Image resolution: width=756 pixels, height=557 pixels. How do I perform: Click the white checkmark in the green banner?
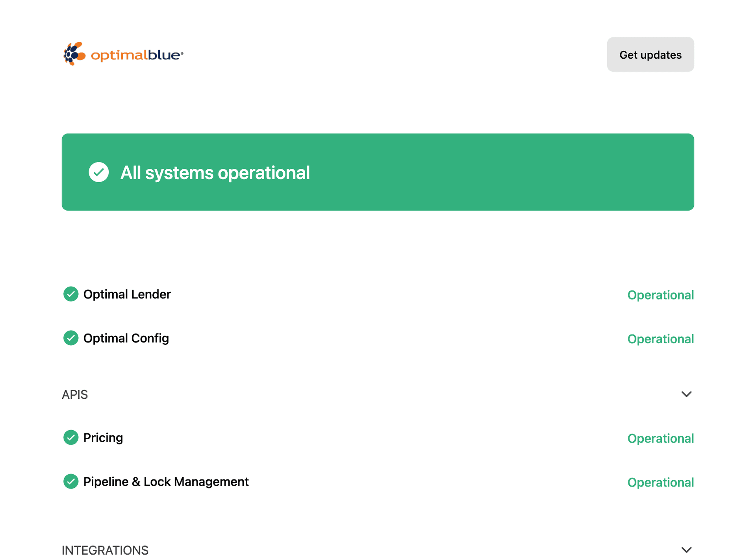tap(98, 172)
